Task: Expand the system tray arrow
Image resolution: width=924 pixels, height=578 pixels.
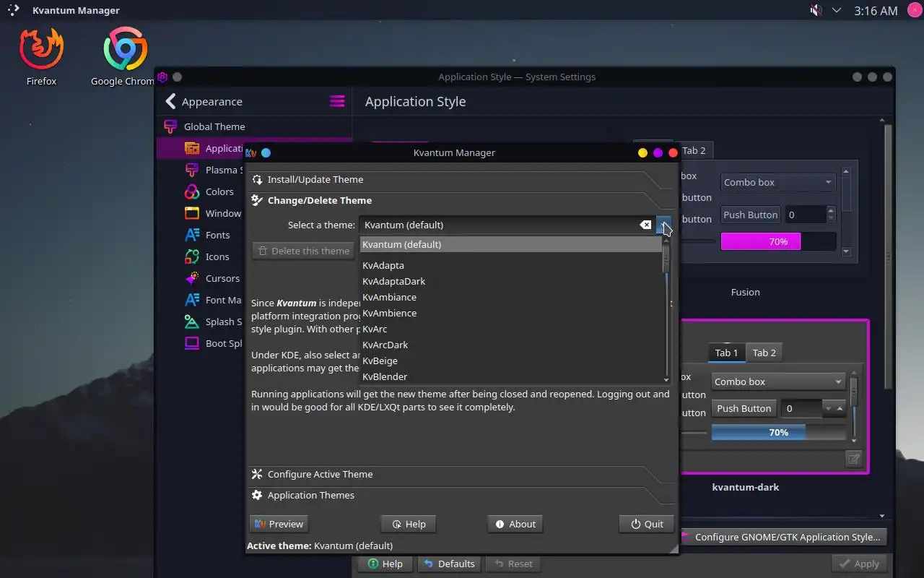Action: tap(837, 10)
